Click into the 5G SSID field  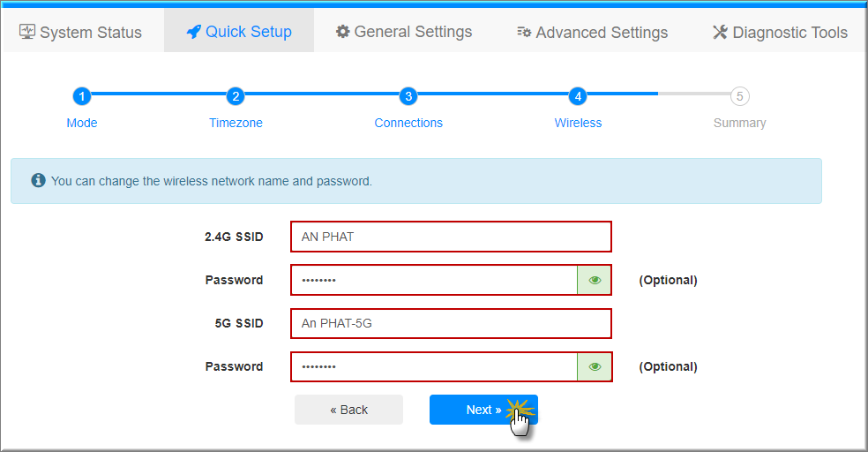point(450,323)
